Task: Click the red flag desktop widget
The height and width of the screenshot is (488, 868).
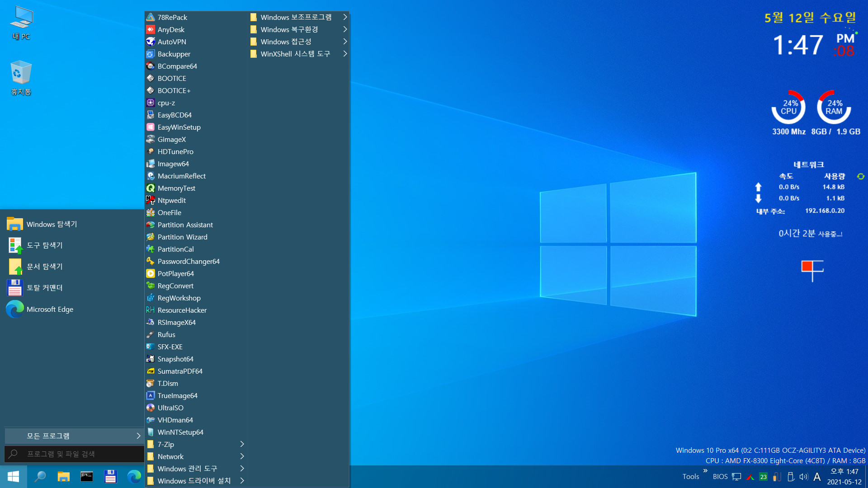Action: [x=812, y=271]
